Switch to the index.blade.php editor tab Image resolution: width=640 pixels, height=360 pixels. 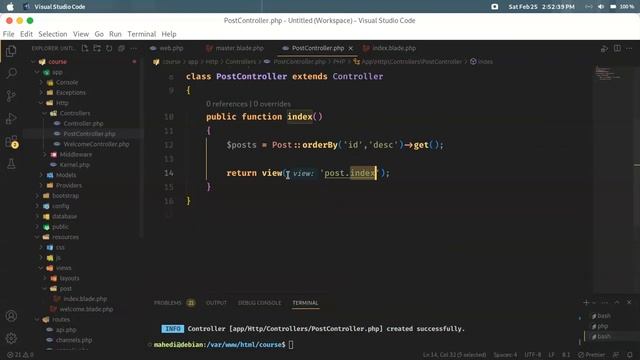(389, 48)
